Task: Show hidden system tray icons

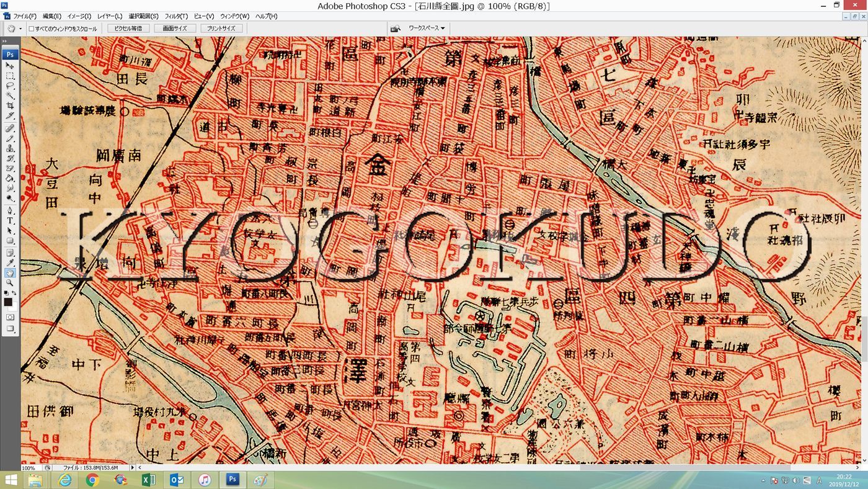Action: pos(763,480)
